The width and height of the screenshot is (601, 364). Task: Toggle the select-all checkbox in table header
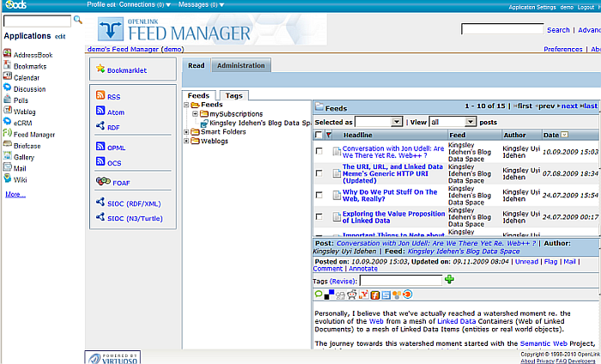pos(319,135)
